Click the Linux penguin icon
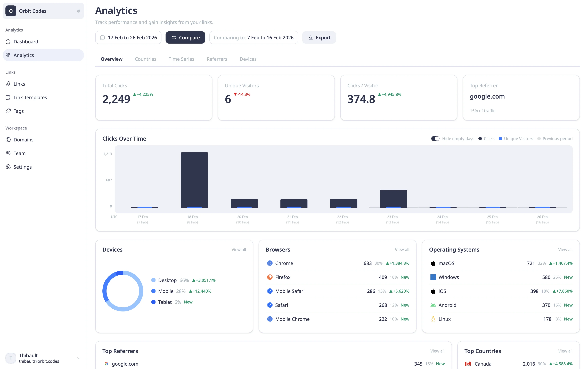Screen dimensions: 588x369 click(433, 319)
